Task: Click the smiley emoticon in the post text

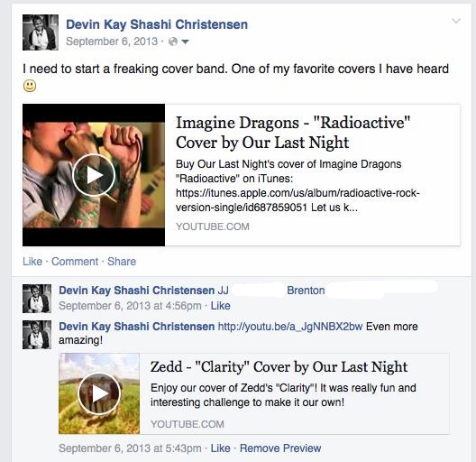Action: coord(30,86)
